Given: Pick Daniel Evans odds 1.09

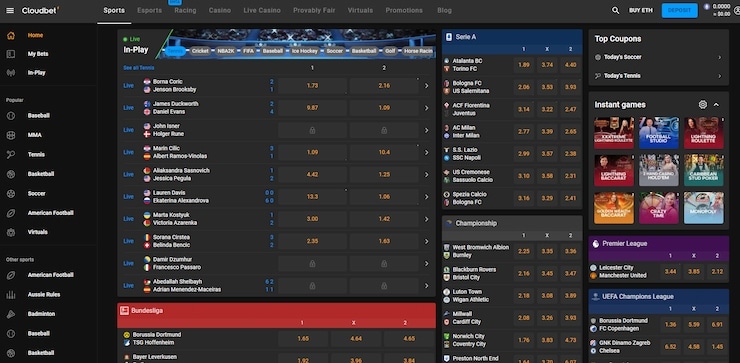Looking at the screenshot, I should pyautogui.click(x=384, y=108).
